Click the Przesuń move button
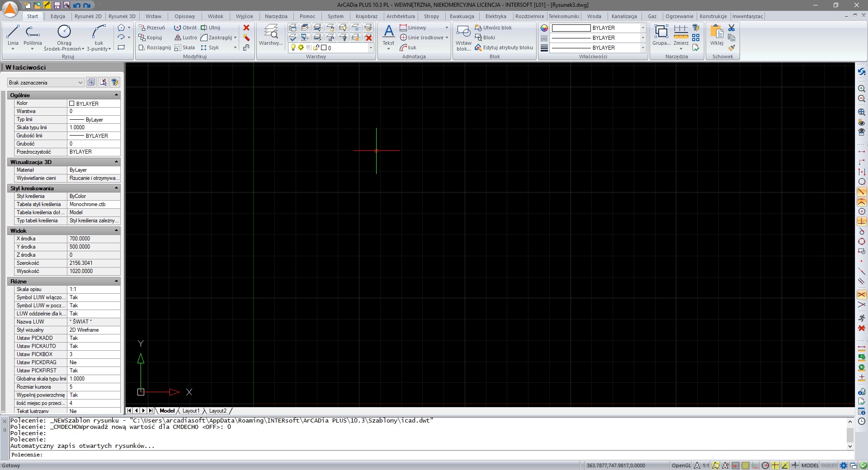 (x=152, y=28)
